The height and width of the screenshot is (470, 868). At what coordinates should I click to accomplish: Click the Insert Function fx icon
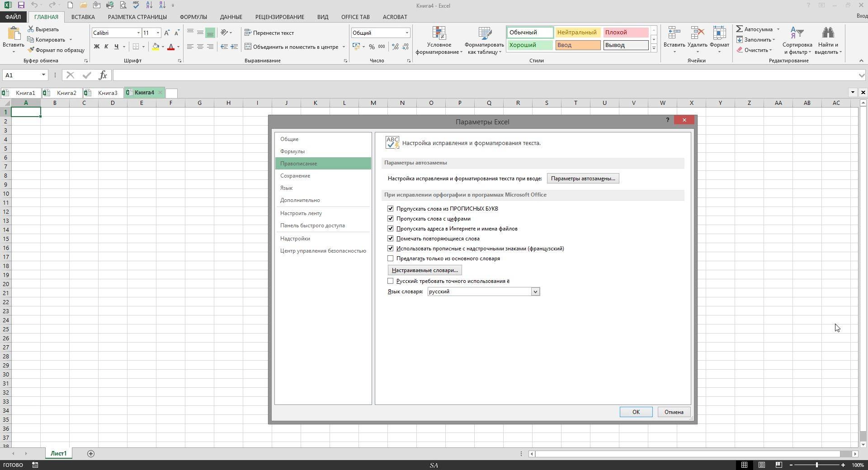click(103, 75)
